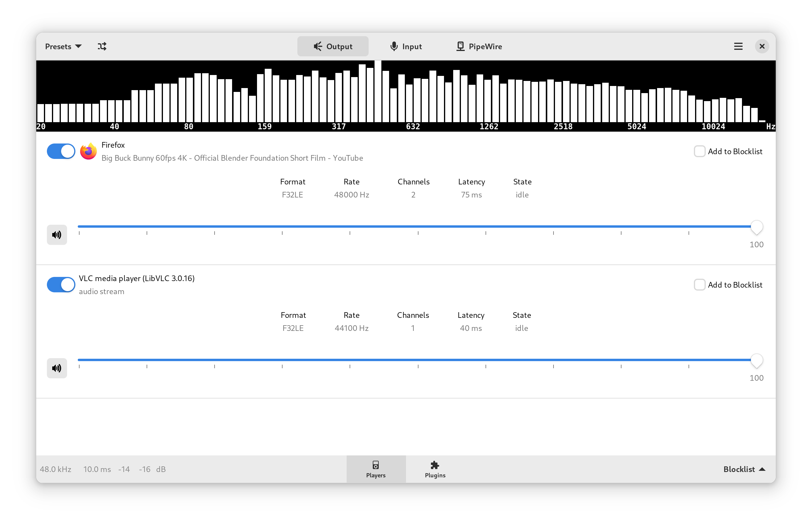Enable Add to Blocklist for VLC
Image resolution: width=812 pixels, height=523 pixels.
(x=700, y=284)
